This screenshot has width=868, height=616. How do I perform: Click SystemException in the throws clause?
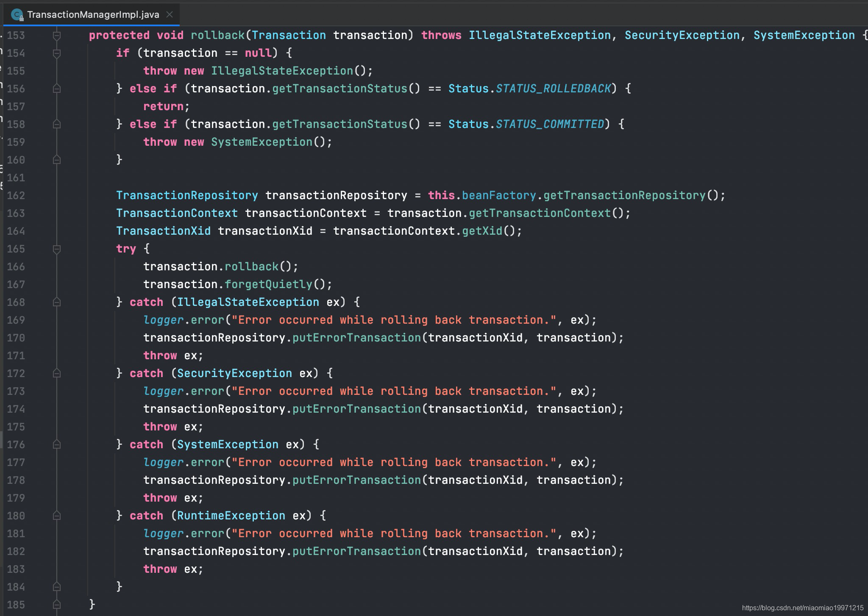(804, 35)
